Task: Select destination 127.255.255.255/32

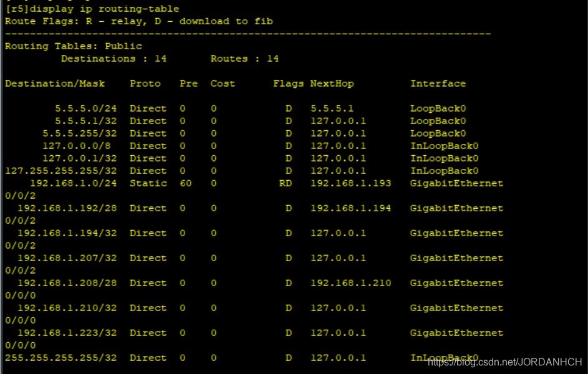Action: point(60,171)
